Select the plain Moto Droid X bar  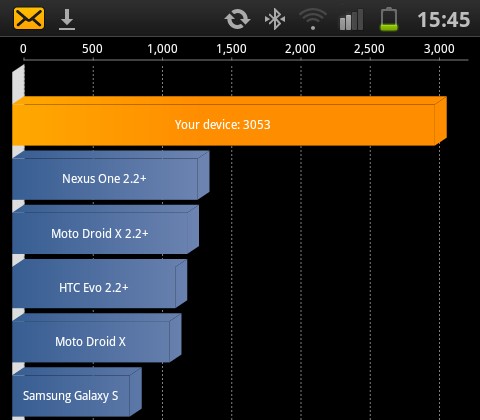tap(97, 338)
